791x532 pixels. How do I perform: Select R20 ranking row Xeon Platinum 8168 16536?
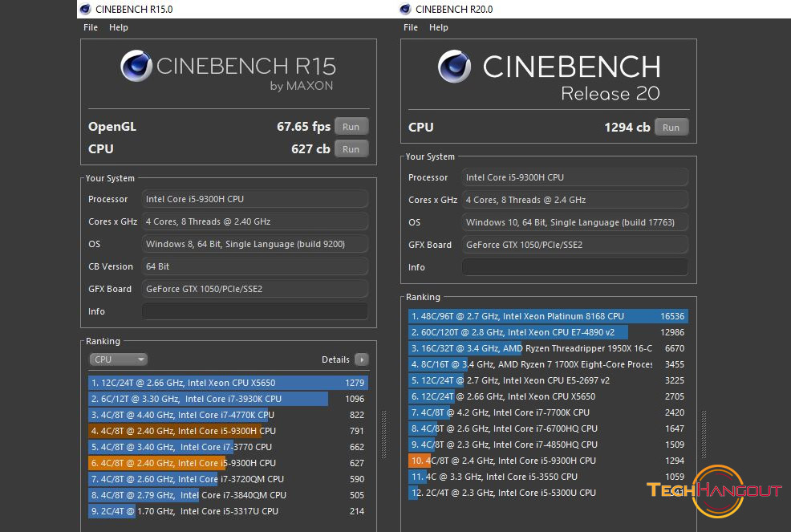[549, 316]
